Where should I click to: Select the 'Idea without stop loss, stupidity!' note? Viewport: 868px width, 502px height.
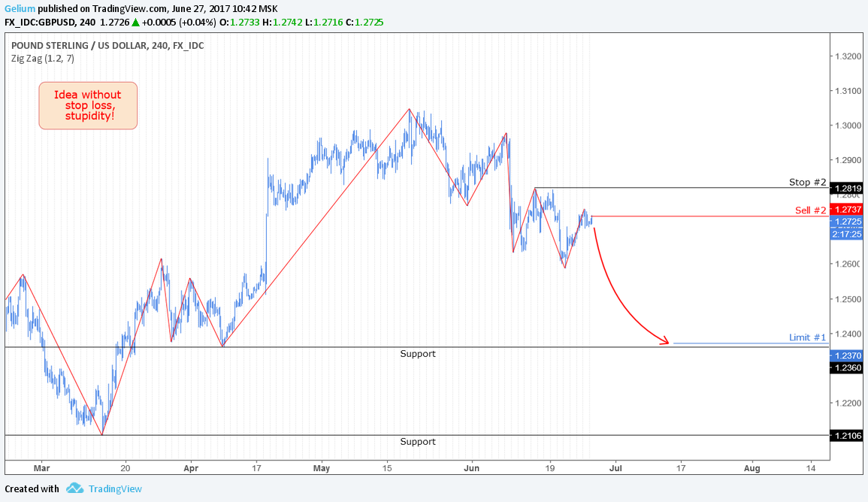[88, 106]
